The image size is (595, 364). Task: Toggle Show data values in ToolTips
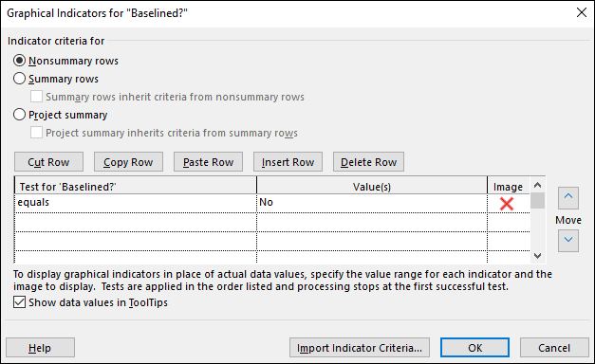19,302
